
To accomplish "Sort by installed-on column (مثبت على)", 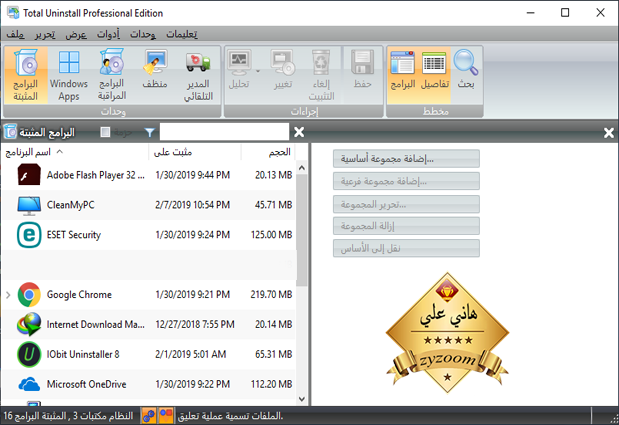I will coord(195,152).
